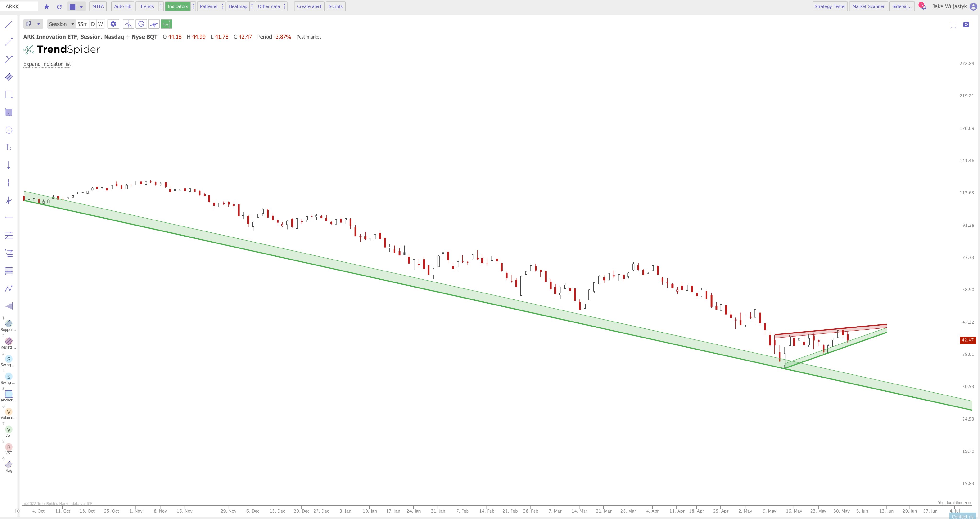Click Expand indicator list link
980x519 pixels.
coord(47,64)
